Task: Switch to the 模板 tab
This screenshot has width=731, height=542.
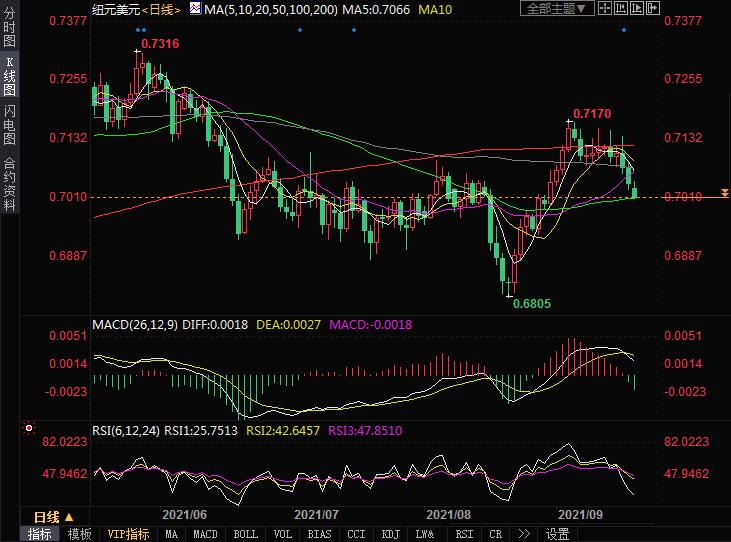Action: [79, 534]
